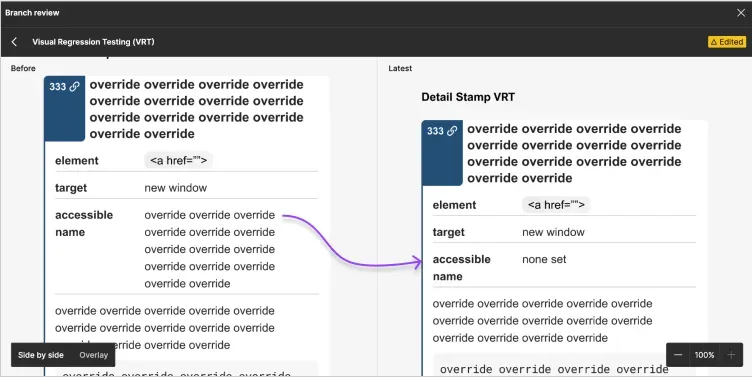752x377 pixels.
Task: Click monospace override code block in Latest panel
Action: point(564,365)
